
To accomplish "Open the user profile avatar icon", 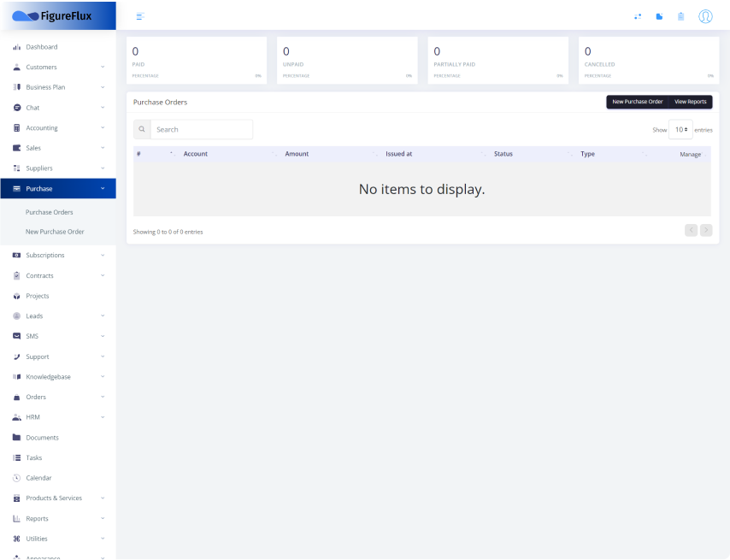I will pyautogui.click(x=705, y=16).
